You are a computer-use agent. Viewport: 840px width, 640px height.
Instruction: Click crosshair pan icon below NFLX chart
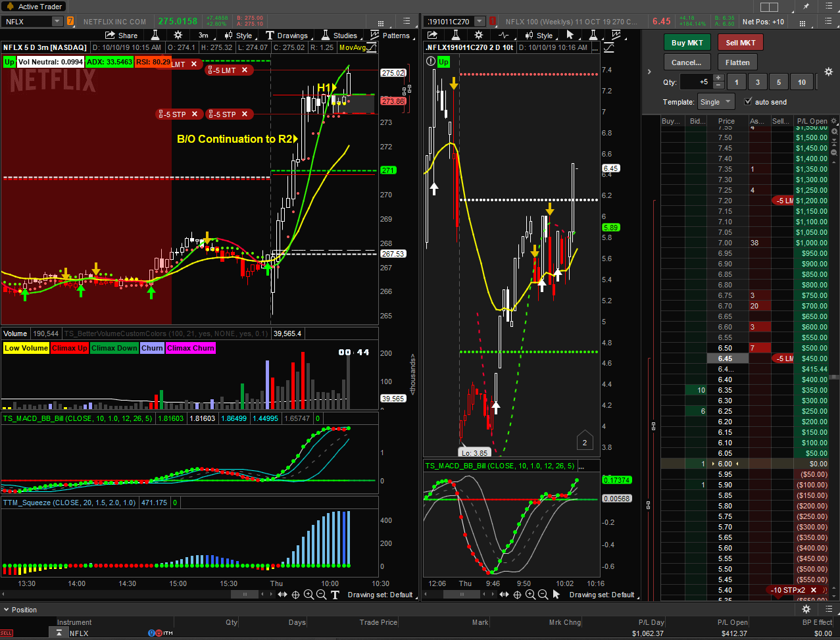pos(296,595)
